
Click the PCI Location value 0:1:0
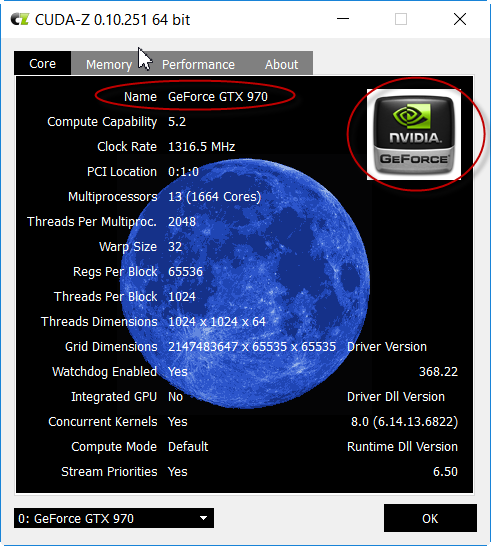click(x=184, y=172)
